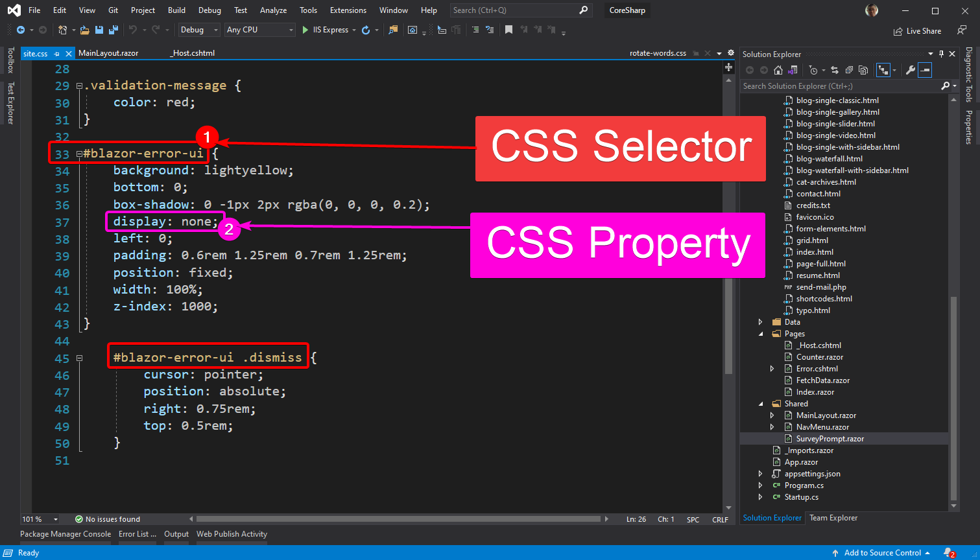This screenshot has width=980, height=560.
Task: Click the bookmark toggle icon in toolbar
Action: [x=508, y=30]
